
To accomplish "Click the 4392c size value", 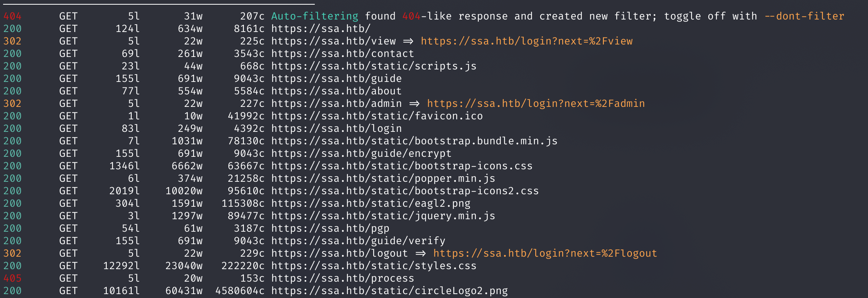I will [249, 129].
